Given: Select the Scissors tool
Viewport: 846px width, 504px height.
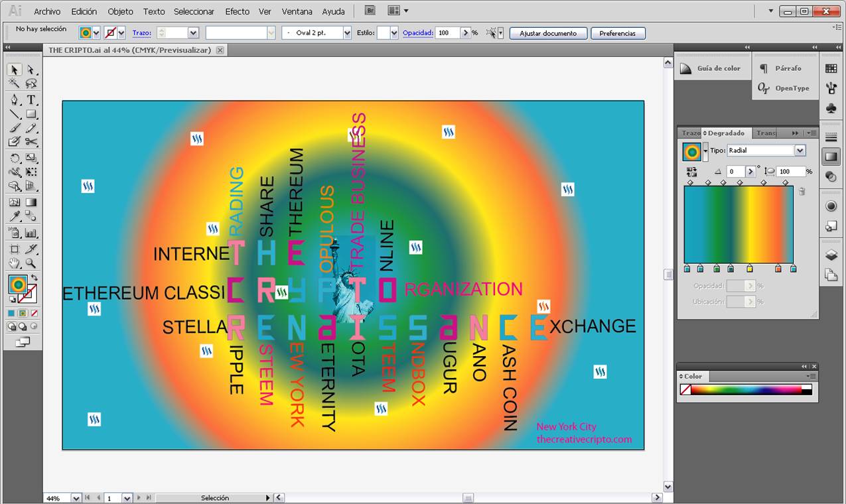Looking at the screenshot, I should (x=31, y=142).
